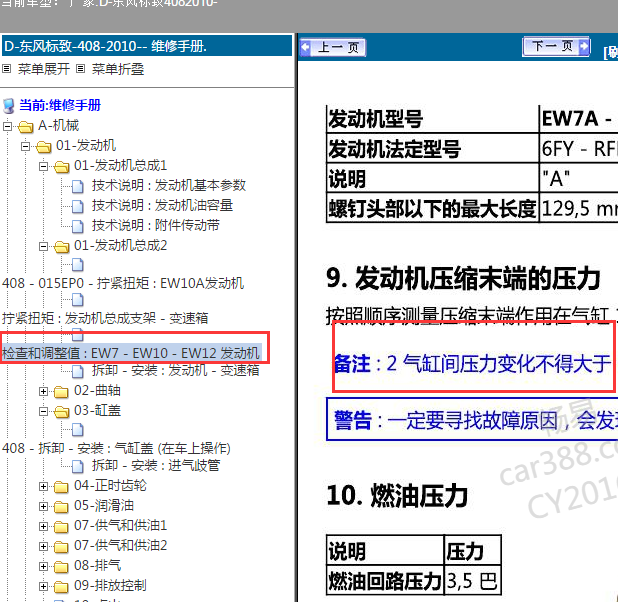
Task: Click the 07-供气和供油2 folder label
Action: [121, 546]
